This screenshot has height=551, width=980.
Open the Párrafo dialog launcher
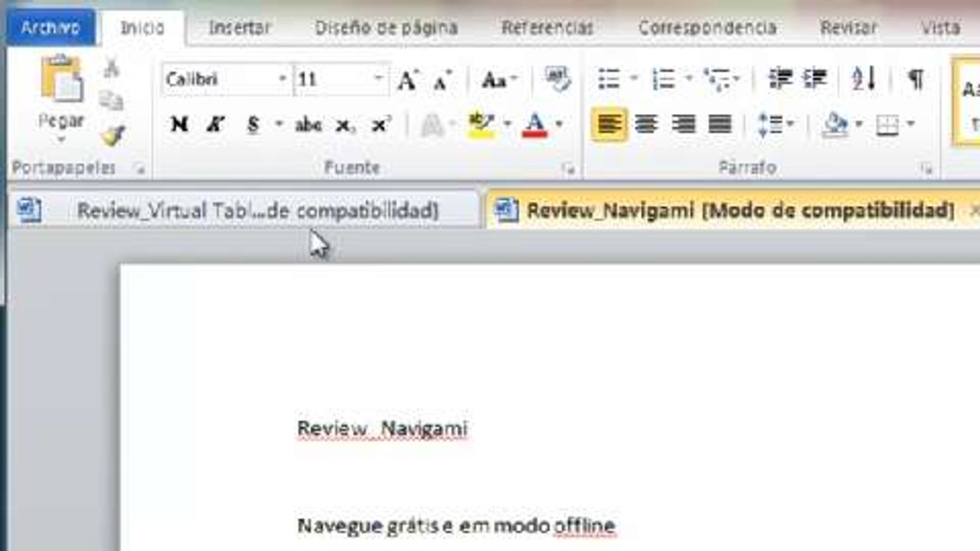926,170
